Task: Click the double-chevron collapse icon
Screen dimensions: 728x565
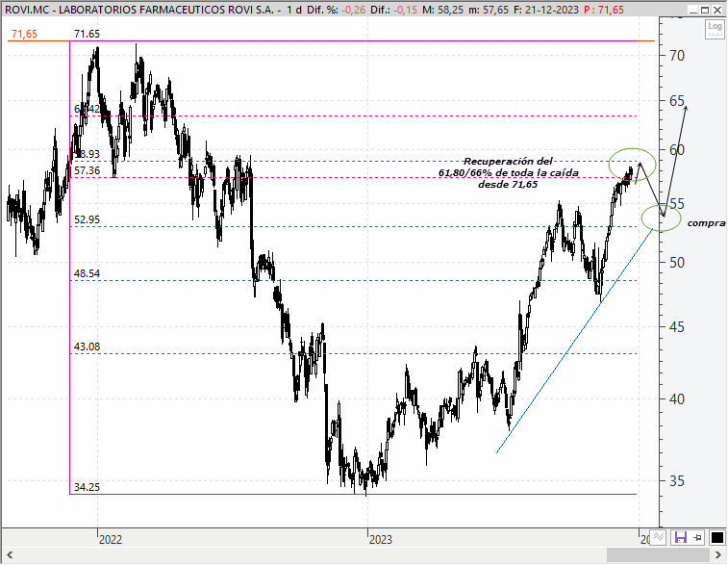Action: click(659, 538)
